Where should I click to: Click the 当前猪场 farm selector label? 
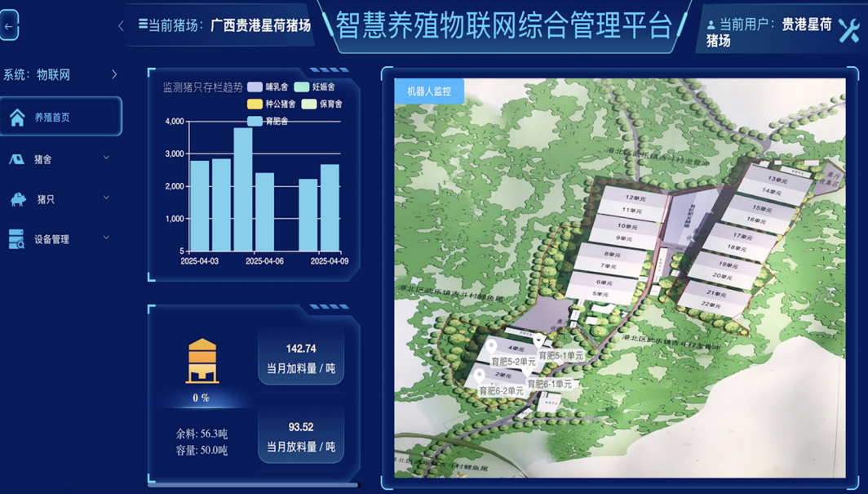click(224, 25)
